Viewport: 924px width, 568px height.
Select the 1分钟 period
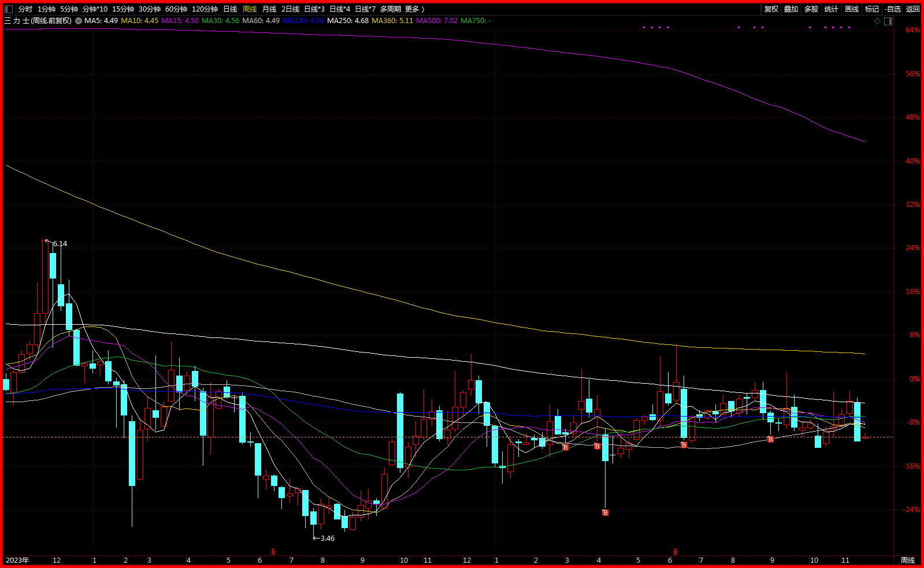click(x=46, y=9)
